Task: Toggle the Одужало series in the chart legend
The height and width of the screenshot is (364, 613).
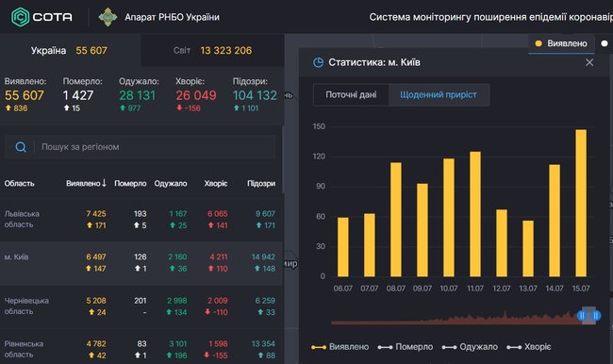Action: pyautogui.click(x=470, y=347)
